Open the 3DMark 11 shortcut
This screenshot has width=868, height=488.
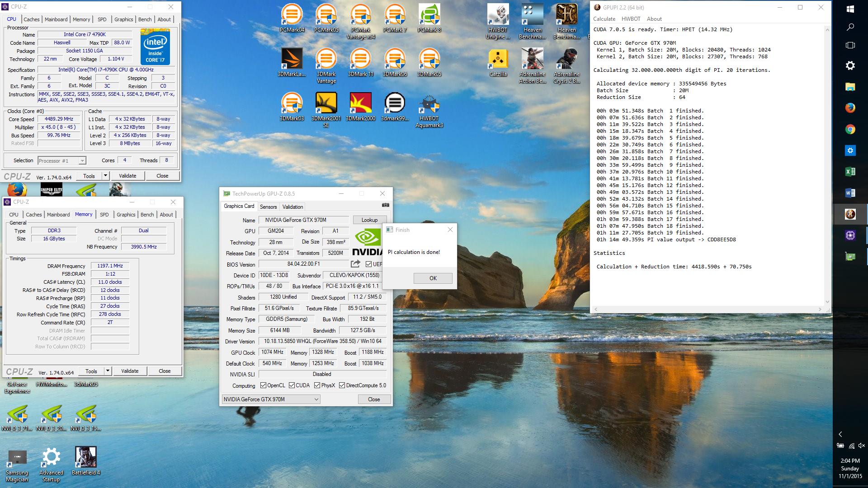(x=360, y=62)
